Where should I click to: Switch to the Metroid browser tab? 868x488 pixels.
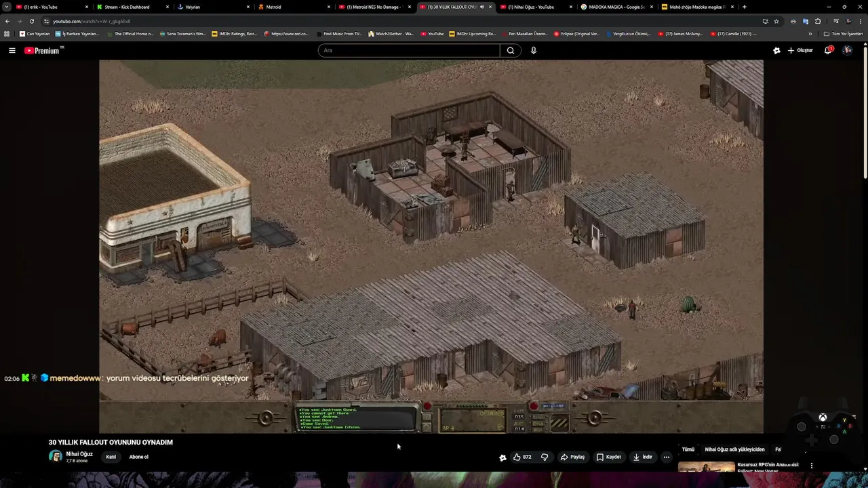coord(294,7)
